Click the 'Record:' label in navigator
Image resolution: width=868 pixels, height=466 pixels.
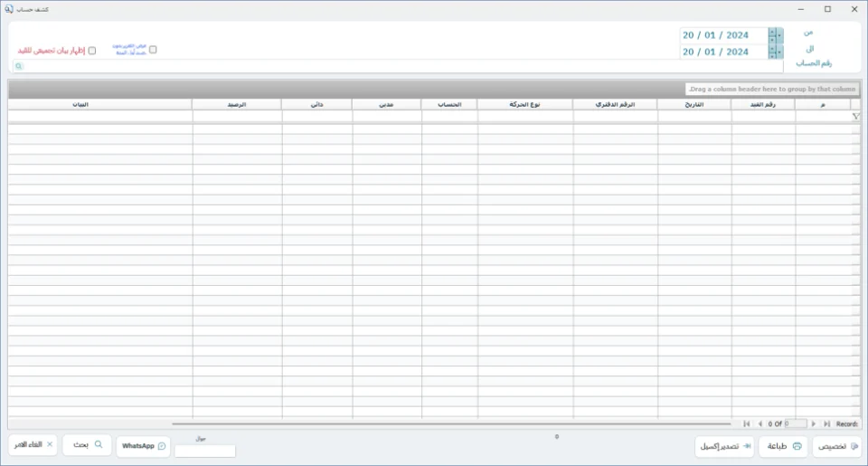click(847, 423)
